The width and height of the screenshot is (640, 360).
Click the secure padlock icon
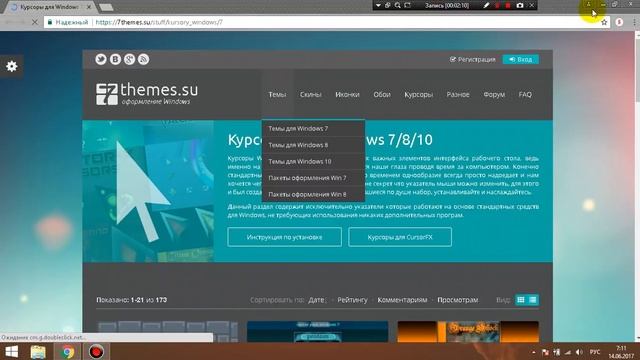tap(50, 22)
